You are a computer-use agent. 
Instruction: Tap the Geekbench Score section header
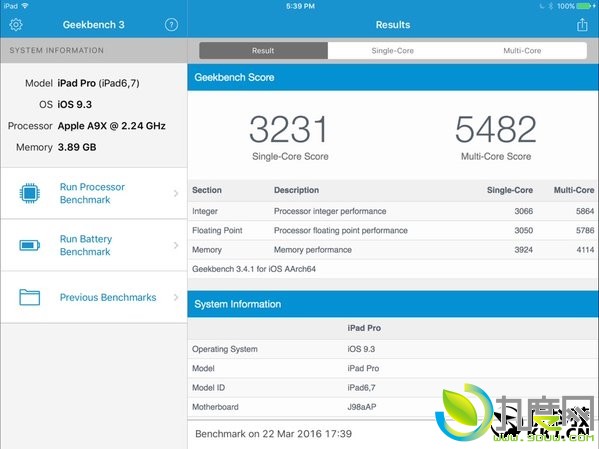coord(393,77)
